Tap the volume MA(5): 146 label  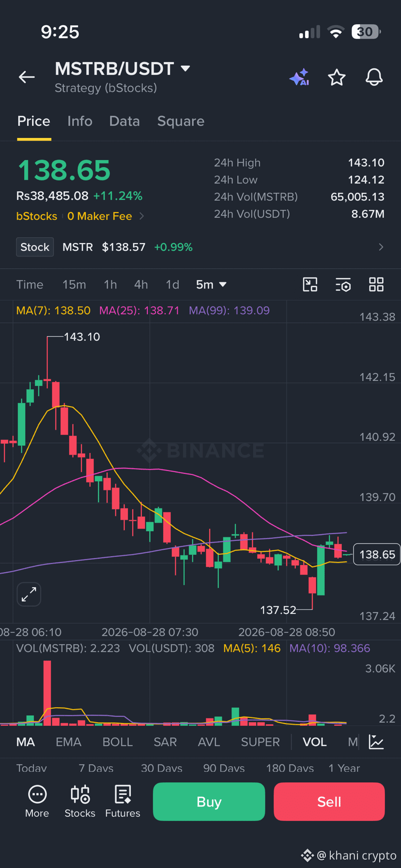point(252,648)
